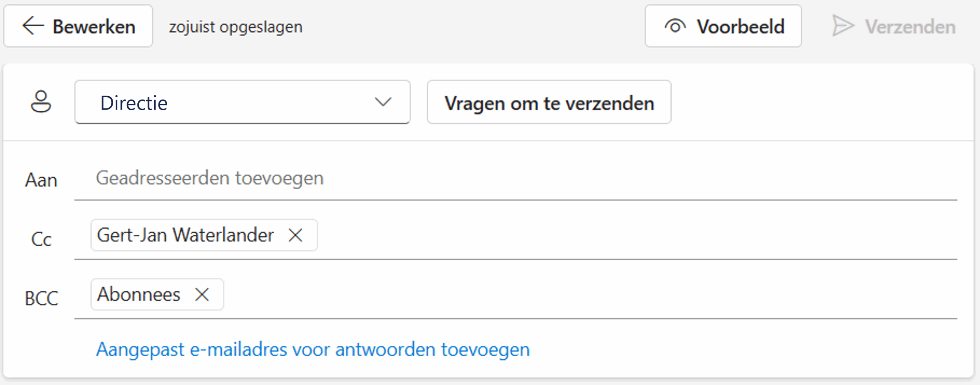
Task: Click the paper plane send icon
Action: (843, 26)
